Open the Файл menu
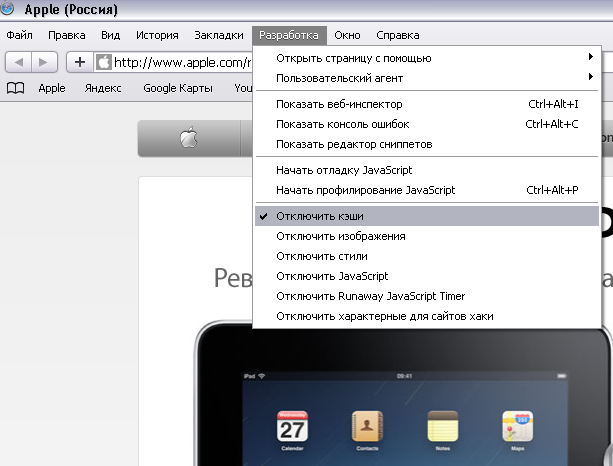The image size is (613, 466). (19, 35)
